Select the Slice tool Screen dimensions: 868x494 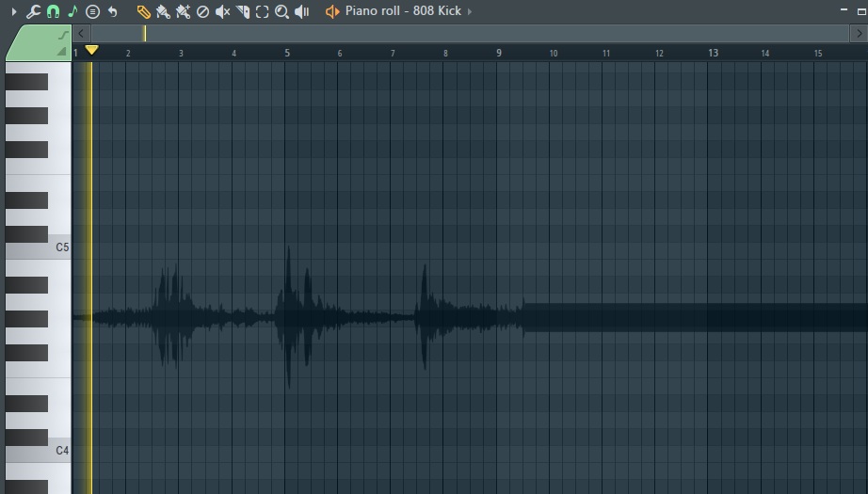(x=243, y=11)
